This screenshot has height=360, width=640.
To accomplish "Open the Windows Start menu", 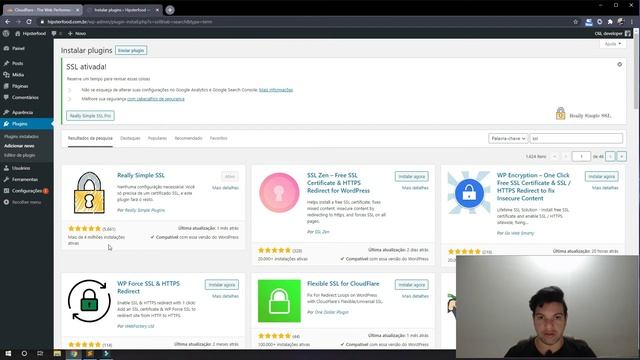I will pos(8,353).
